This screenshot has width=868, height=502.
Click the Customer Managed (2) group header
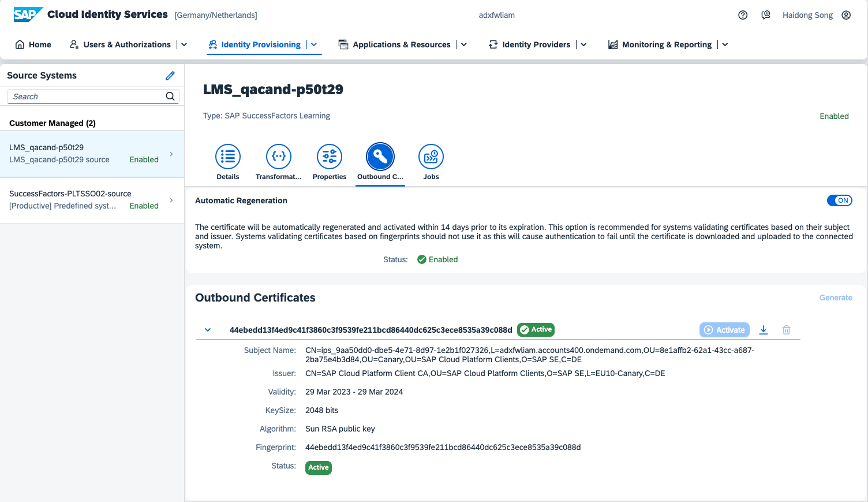tap(53, 123)
